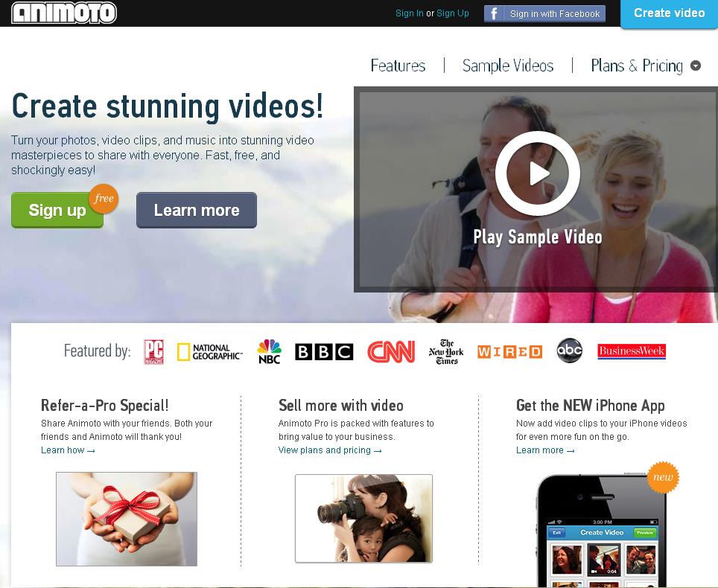This screenshot has width=718, height=588.
Task: Click the gift box thumbnail
Action: (x=127, y=519)
